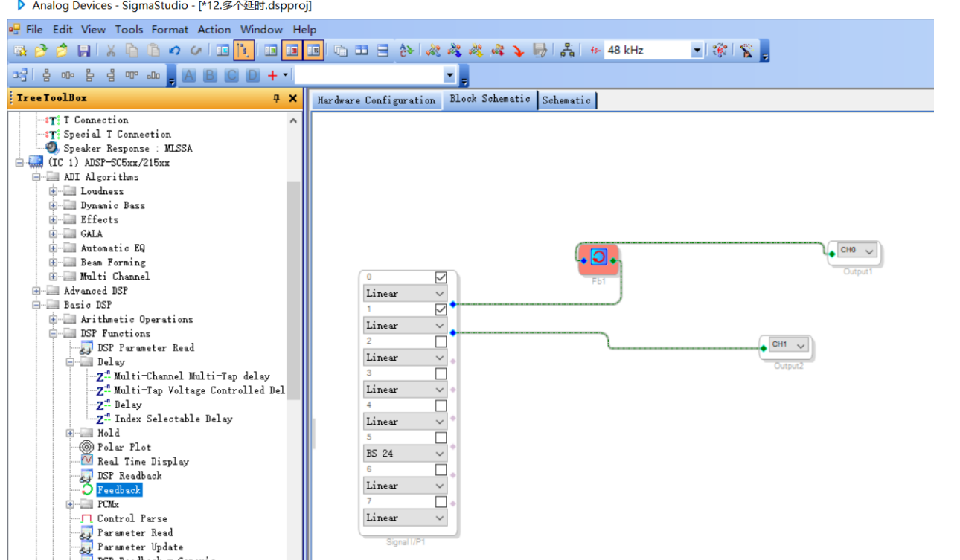Enable input channel 6 checkbox

point(441,469)
